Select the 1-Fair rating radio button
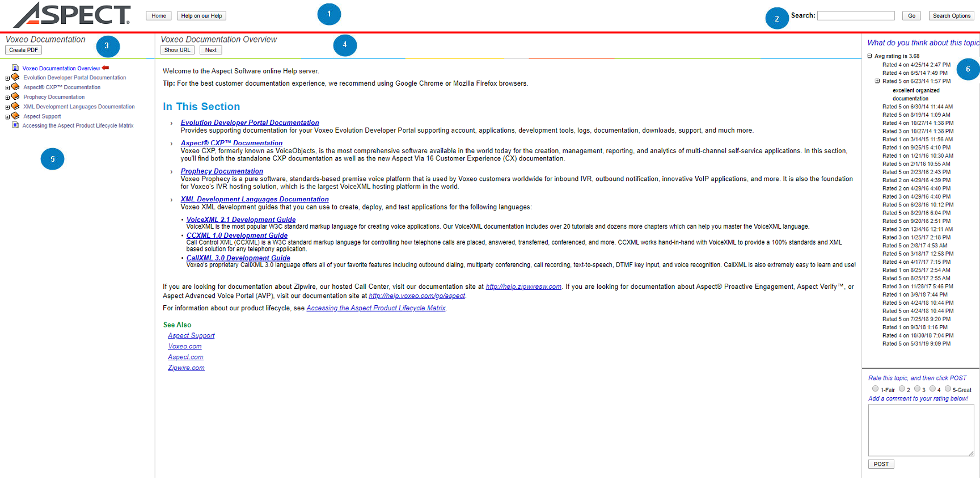The height and width of the screenshot is (480, 980). pyautogui.click(x=875, y=389)
